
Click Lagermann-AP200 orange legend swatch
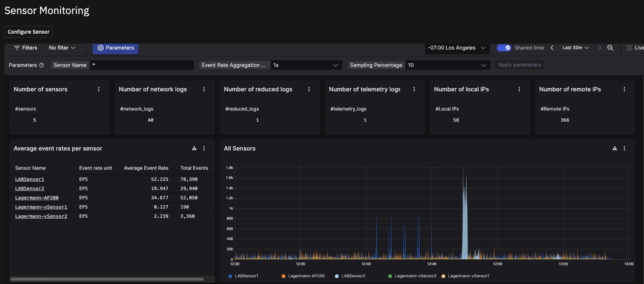[284, 276]
